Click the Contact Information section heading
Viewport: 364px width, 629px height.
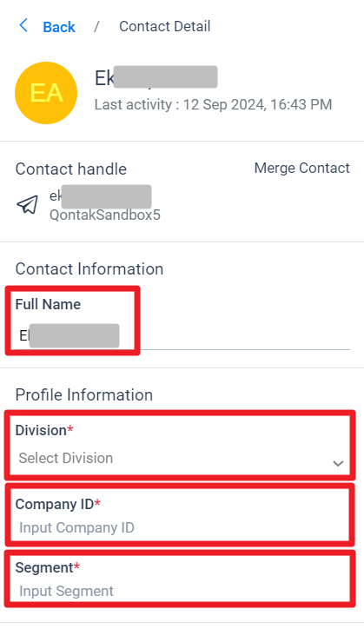pos(89,268)
